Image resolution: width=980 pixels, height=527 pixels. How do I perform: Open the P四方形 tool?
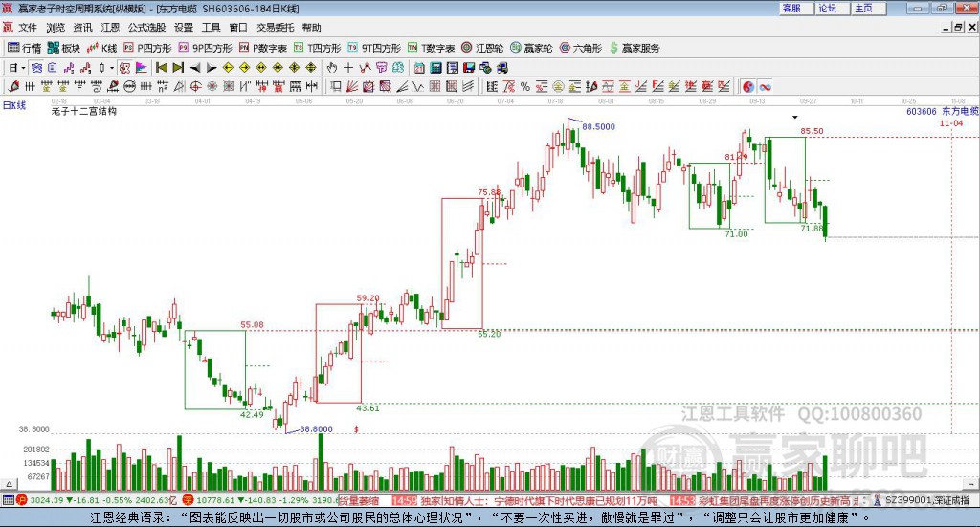[x=147, y=48]
